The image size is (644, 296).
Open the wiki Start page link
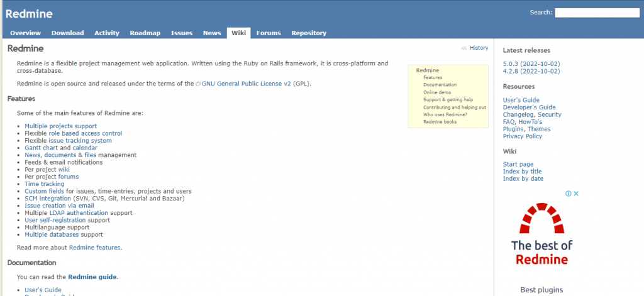518,165
